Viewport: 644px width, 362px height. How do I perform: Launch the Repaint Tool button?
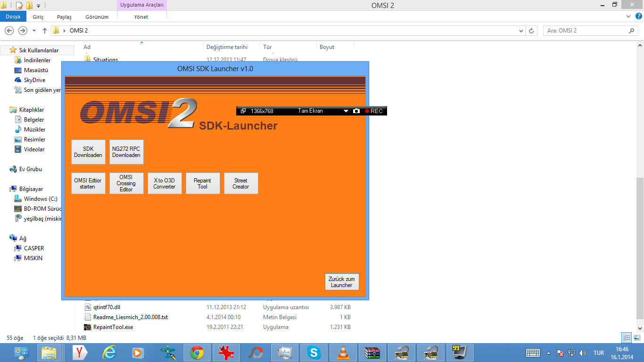pyautogui.click(x=203, y=183)
